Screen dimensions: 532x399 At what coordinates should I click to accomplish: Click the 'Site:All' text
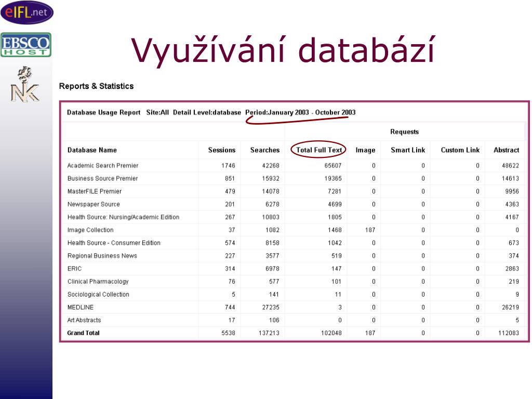coord(157,112)
